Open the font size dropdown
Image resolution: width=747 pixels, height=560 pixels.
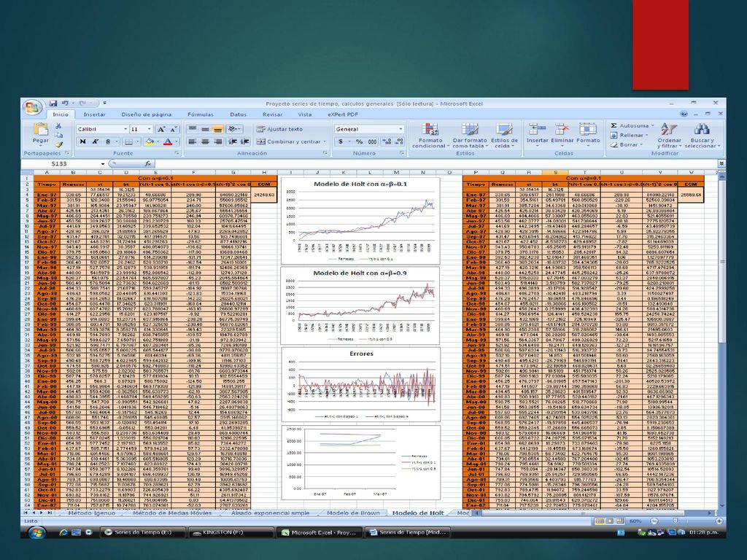[149, 129]
